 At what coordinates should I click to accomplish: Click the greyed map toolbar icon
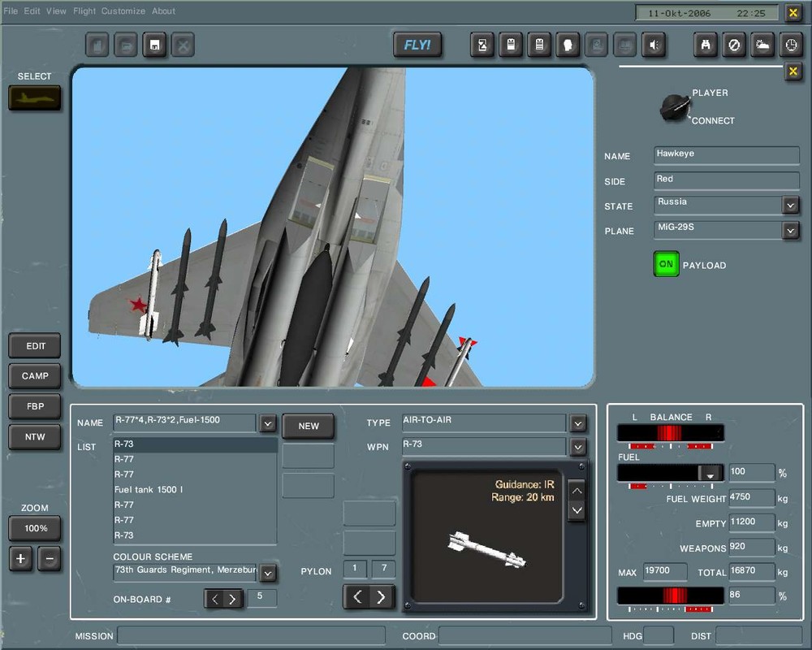(597, 45)
